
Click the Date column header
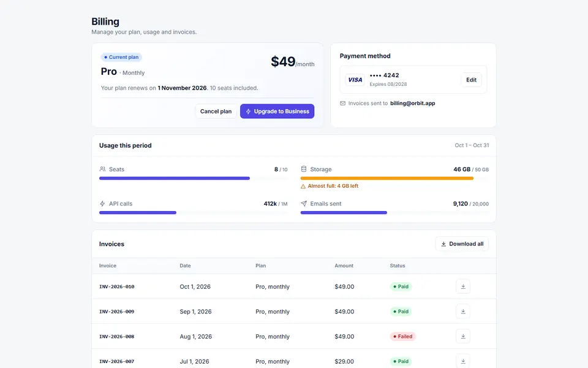click(x=185, y=266)
